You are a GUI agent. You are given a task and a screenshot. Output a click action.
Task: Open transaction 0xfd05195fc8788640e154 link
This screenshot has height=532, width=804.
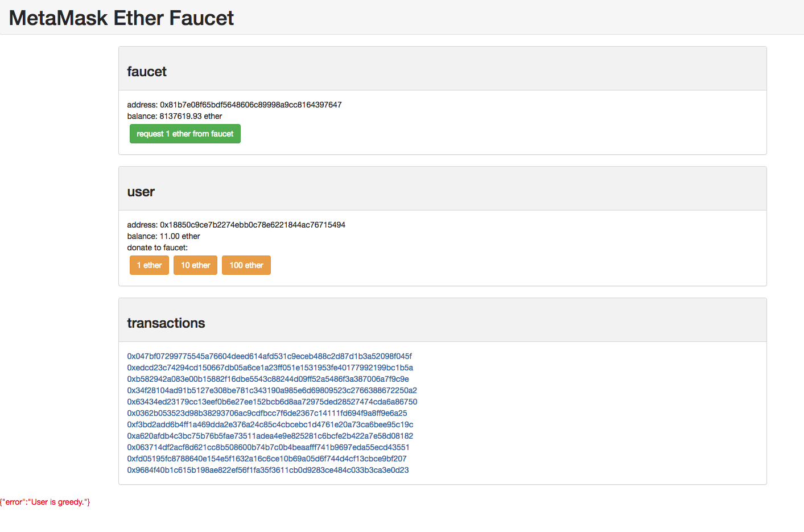tap(267, 459)
